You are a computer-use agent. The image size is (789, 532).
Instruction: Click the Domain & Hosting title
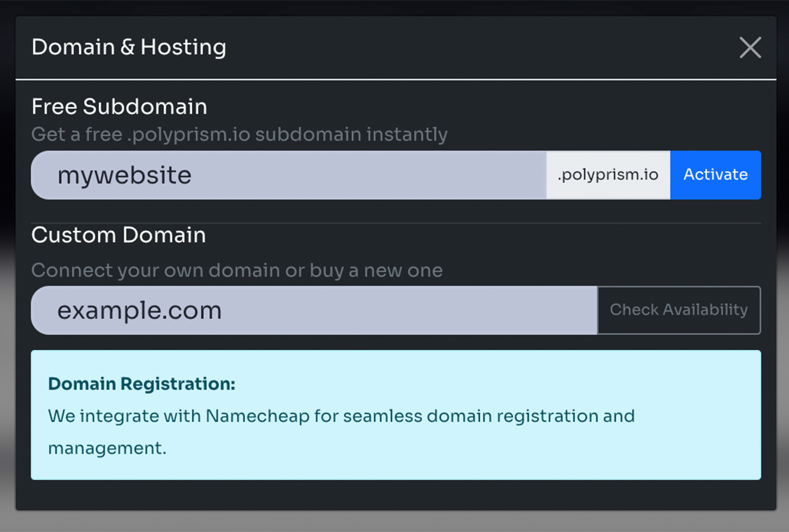pos(129,47)
